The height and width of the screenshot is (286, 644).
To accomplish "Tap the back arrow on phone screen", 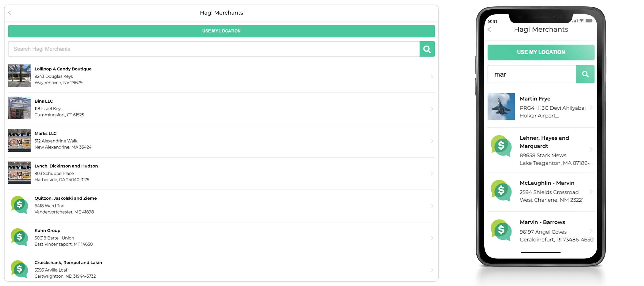I will (489, 29).
